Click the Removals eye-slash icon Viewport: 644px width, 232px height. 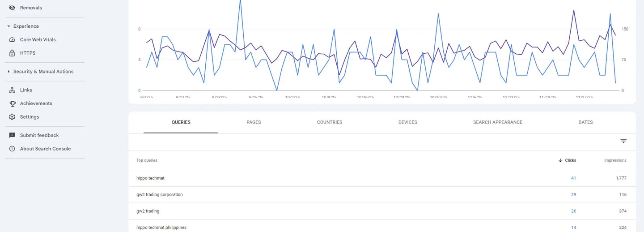[12, 8]
